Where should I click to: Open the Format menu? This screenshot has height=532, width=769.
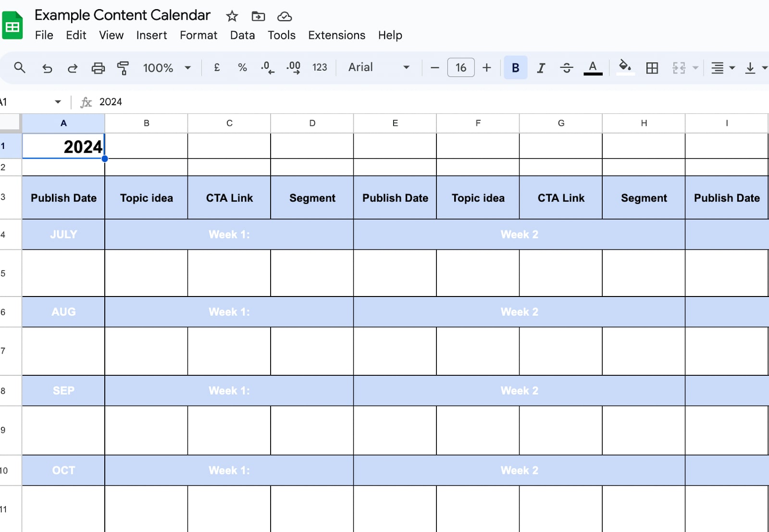(x=198, y=36)
